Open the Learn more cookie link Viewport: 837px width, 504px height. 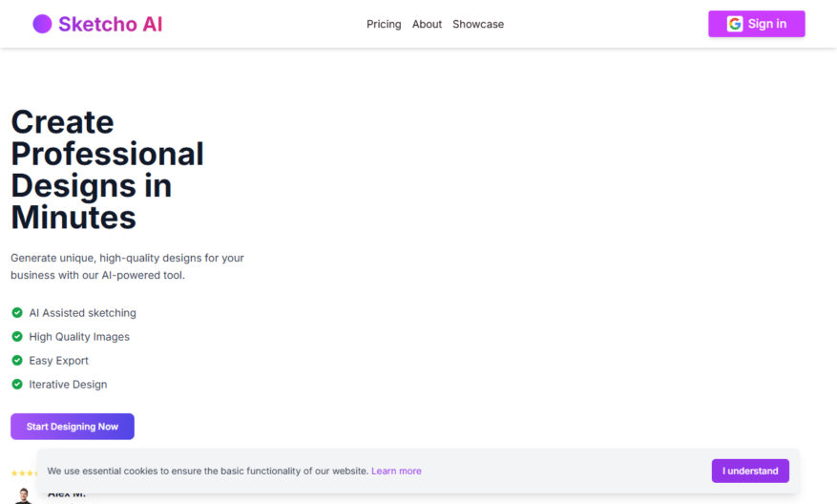click(397, 471)
